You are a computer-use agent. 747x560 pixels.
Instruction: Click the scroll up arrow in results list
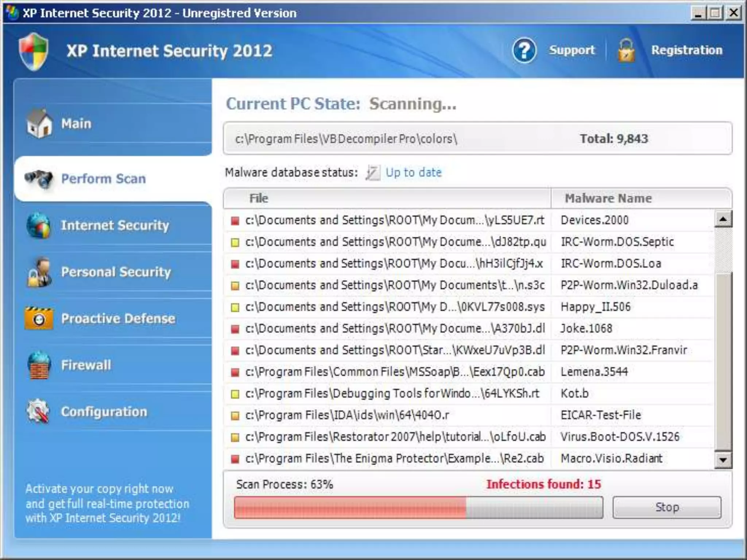point(723,219)
